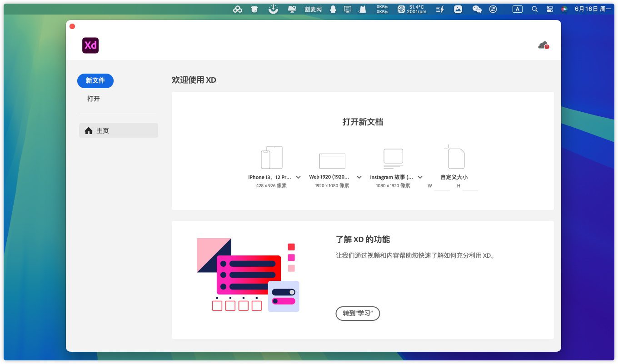Click the custom height H input field
The image size is (618, 364).
[470, 186]
